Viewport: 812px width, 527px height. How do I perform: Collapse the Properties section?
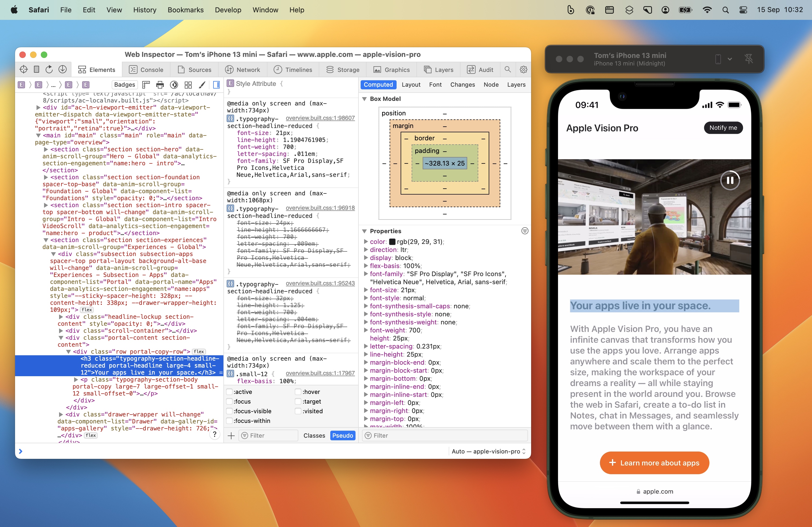click(364, 231)
